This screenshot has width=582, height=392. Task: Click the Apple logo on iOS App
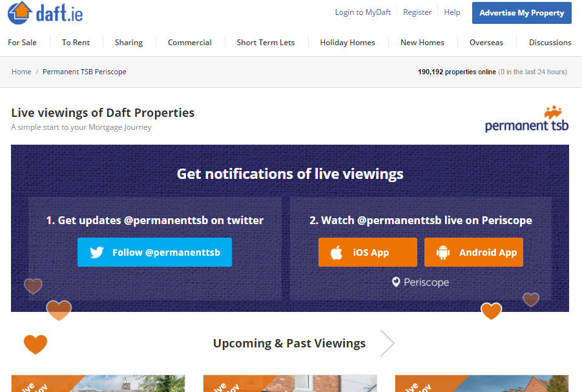coord(337,253)
